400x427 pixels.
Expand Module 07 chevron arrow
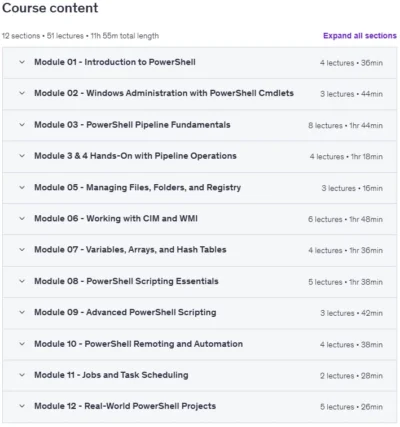point(22,250)
